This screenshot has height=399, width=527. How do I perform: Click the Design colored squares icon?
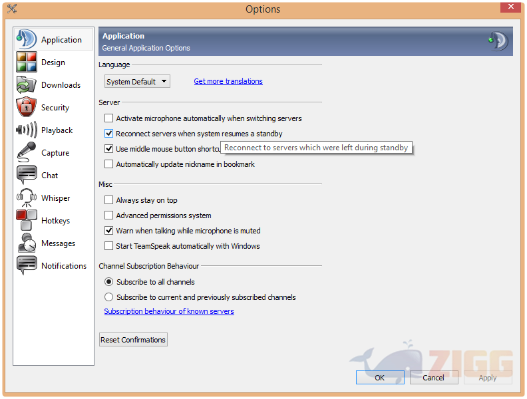tap(26, 62)
